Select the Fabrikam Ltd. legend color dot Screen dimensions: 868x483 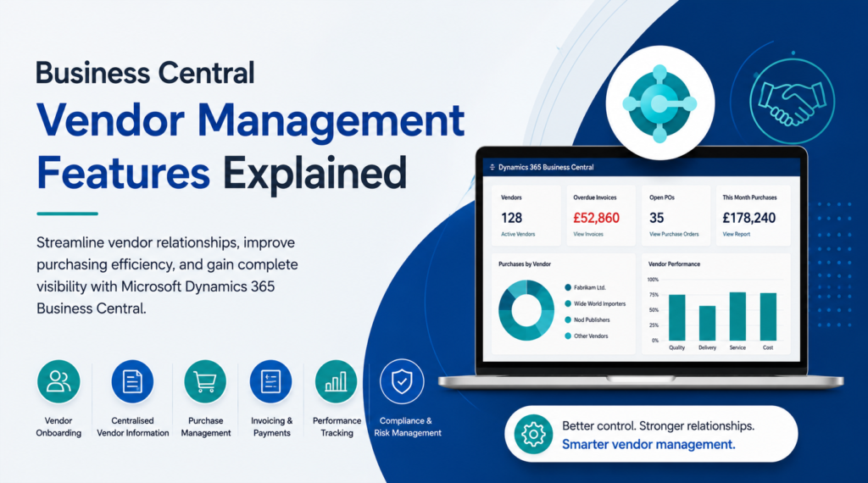pos(568,288)
